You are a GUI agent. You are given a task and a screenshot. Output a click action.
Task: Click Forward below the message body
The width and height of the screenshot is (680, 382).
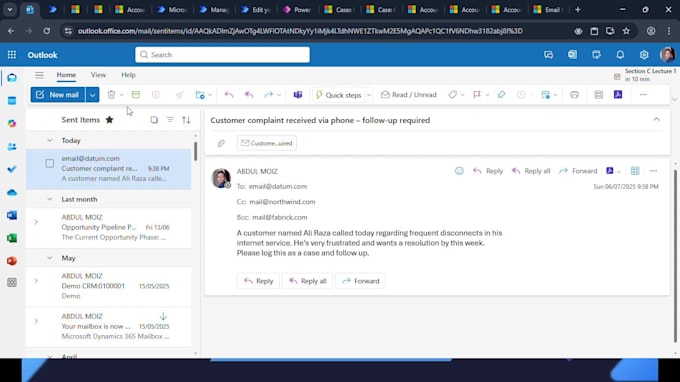click(x=360, y=281)
